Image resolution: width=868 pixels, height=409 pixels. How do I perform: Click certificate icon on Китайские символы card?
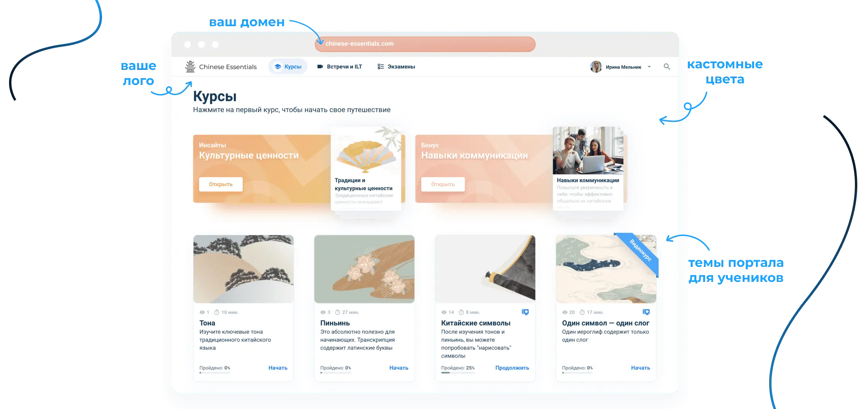(525, 312)
